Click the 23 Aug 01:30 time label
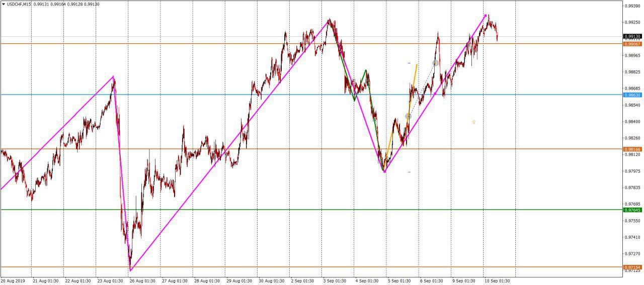 point(110,280)
